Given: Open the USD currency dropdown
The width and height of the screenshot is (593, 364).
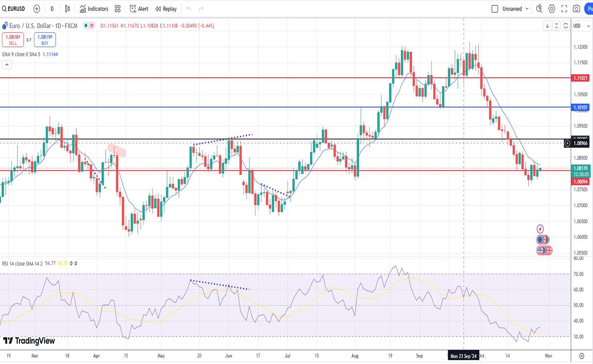Looking at the screenshot, I should [x=581, y=26].
